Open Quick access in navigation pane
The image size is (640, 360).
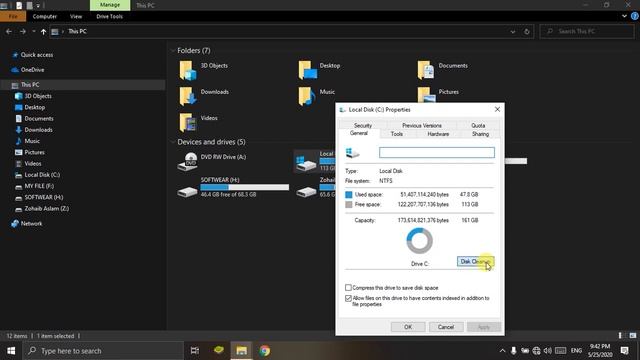[x=36, y=55]
